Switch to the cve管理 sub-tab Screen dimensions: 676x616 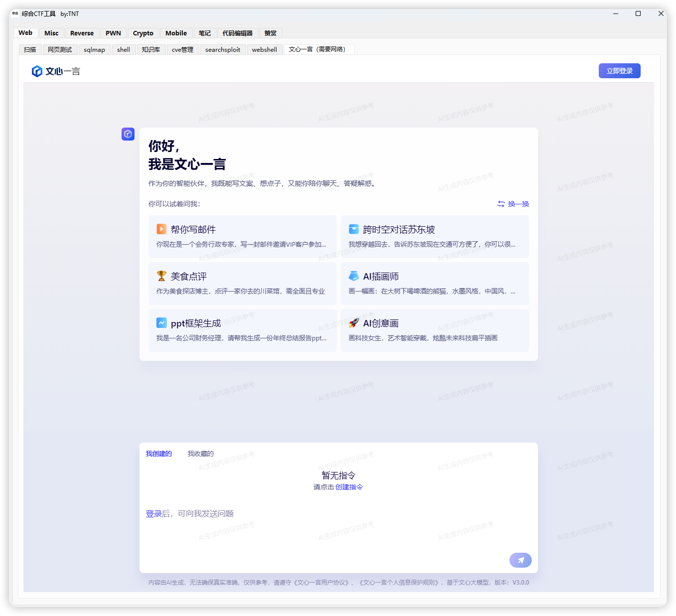[183, 49]
